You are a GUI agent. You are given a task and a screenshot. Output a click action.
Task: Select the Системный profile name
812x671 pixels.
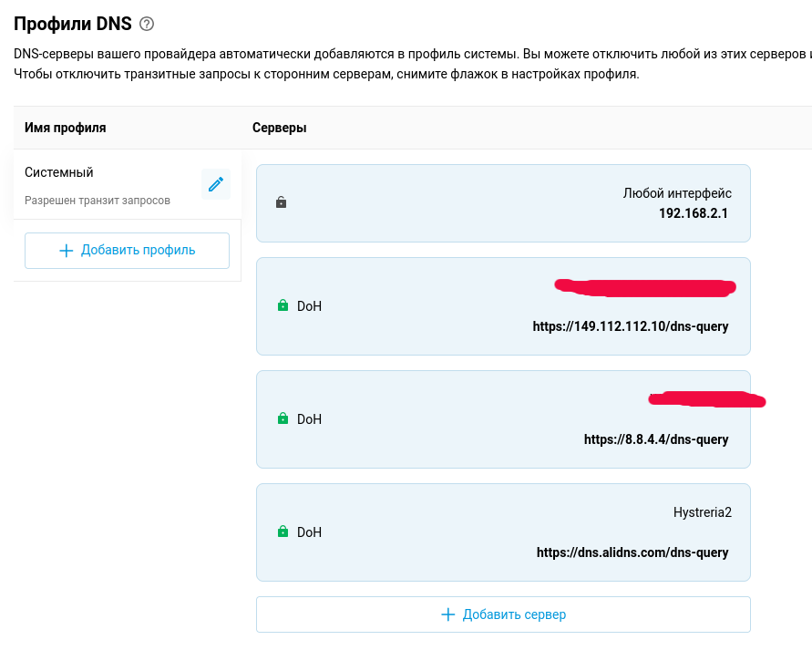[x=59, y=172]
